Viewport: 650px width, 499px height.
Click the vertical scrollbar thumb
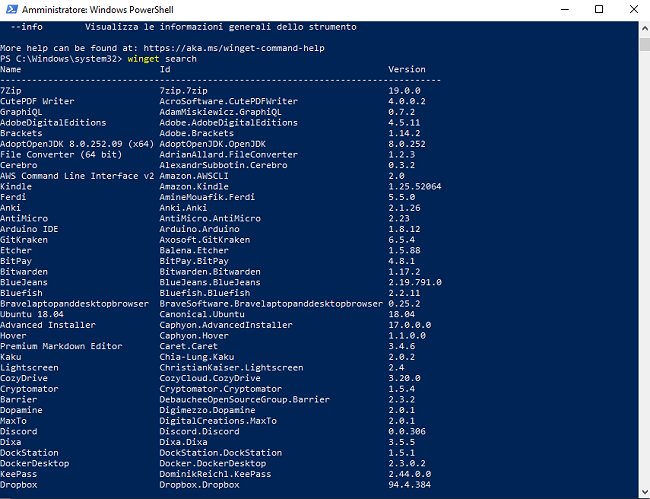click(645, 44)
